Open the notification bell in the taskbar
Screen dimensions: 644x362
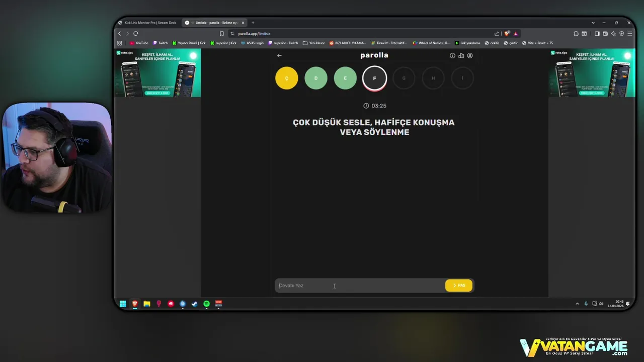(628, 304)
